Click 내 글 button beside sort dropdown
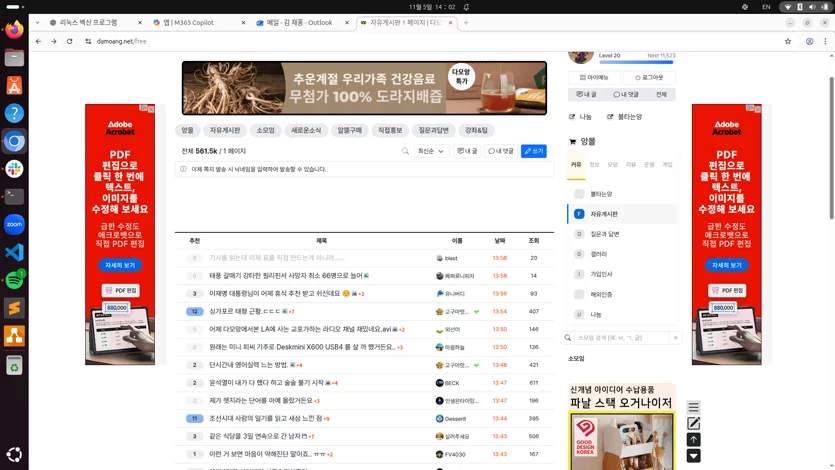 click(x=467, y=151)
